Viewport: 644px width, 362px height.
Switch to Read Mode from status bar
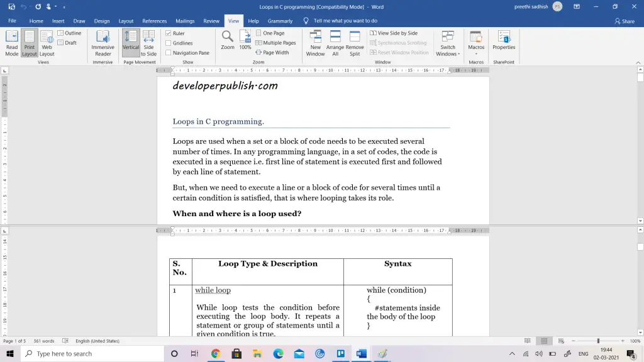[528, 341]
